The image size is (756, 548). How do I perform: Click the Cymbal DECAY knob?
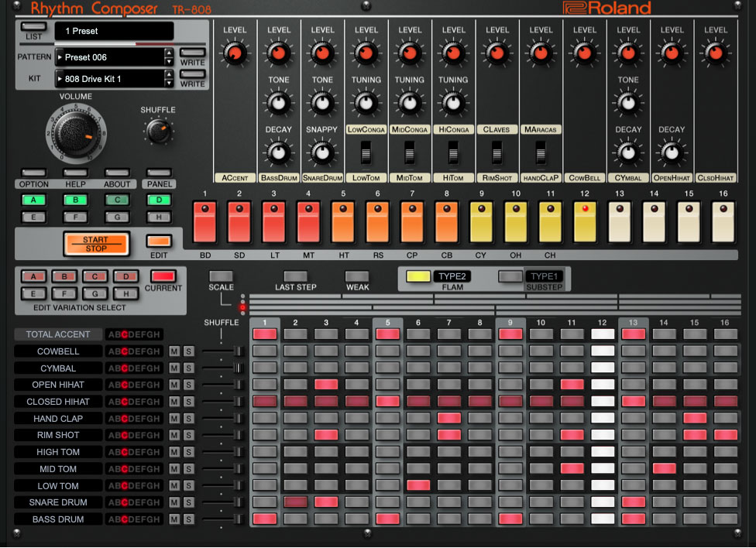tap(627, 152)
